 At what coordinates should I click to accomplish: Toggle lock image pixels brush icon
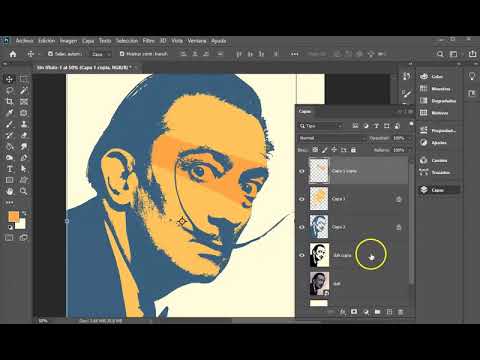324,150
